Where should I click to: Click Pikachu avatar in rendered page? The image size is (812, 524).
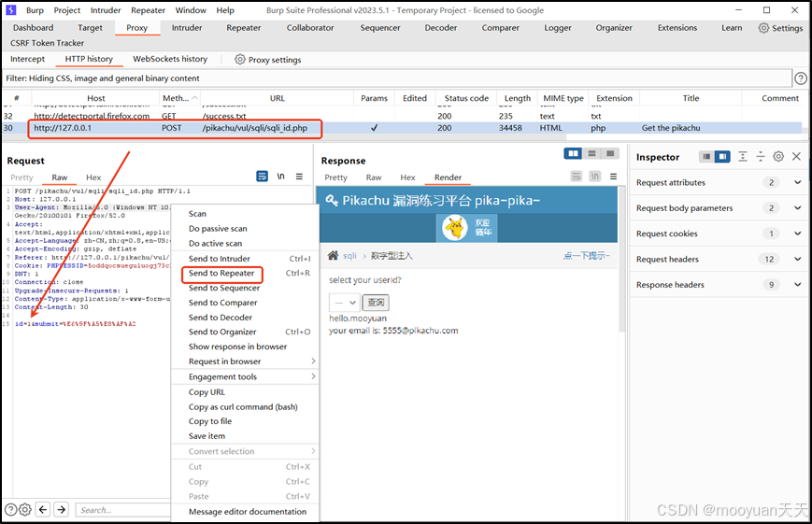tap(456, 228)
